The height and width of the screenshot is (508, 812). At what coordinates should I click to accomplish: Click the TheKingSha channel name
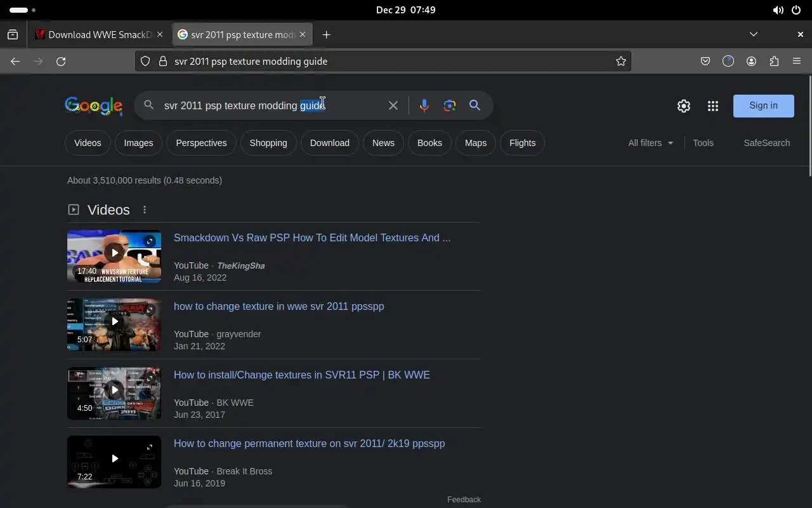point(240,265)
